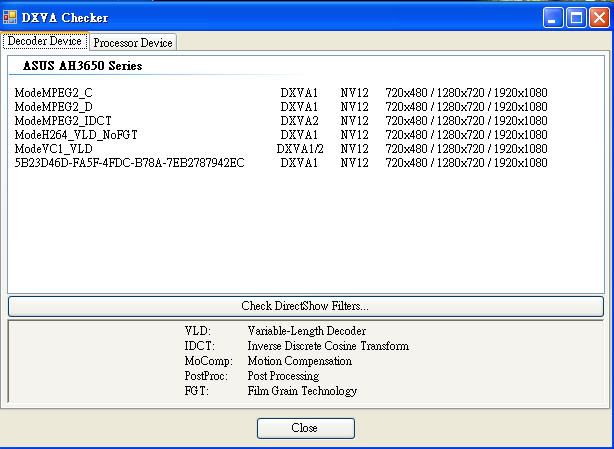
Task: Select the 5B23D46D-FA5F-4FDC GUID row
Action: 281,163
